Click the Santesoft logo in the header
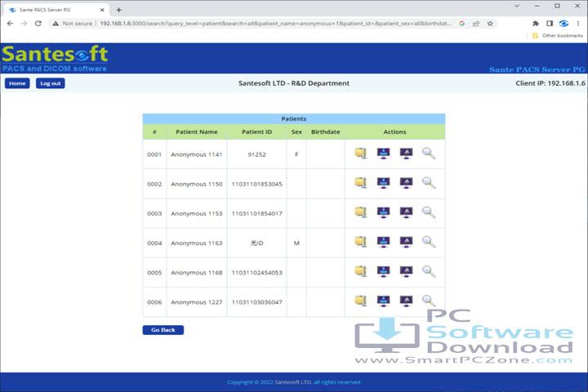This screenshot has width=588, height=392. point(55,59)
